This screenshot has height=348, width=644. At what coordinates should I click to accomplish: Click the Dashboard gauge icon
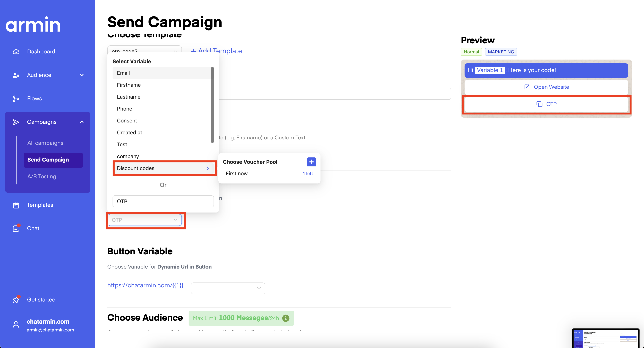(x=16, y=52)
